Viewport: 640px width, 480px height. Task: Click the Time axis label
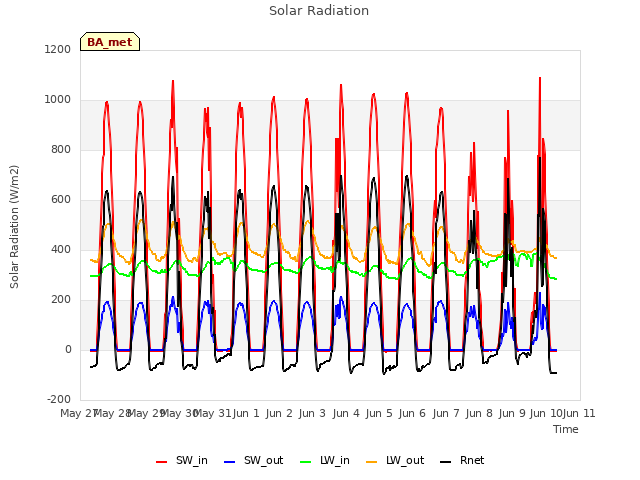[566, 429]
